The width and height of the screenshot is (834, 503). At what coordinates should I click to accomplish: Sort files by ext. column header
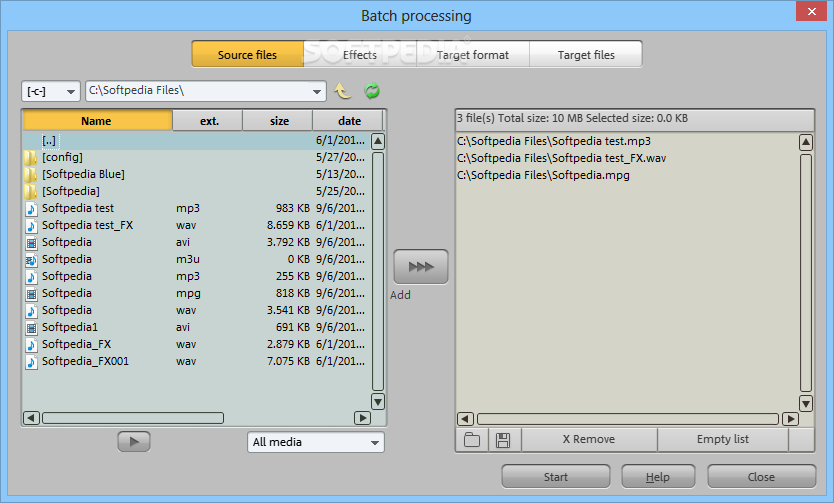(x=208, y=121)
